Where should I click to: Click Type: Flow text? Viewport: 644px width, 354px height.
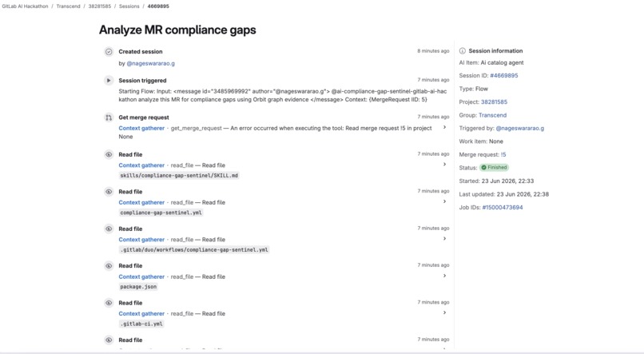pos(474,89)
